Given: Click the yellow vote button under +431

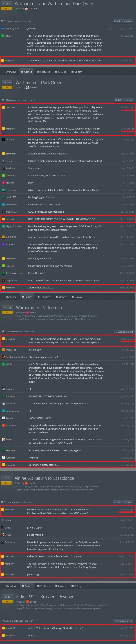Looking at the screenshot, I should coord(6,483).
